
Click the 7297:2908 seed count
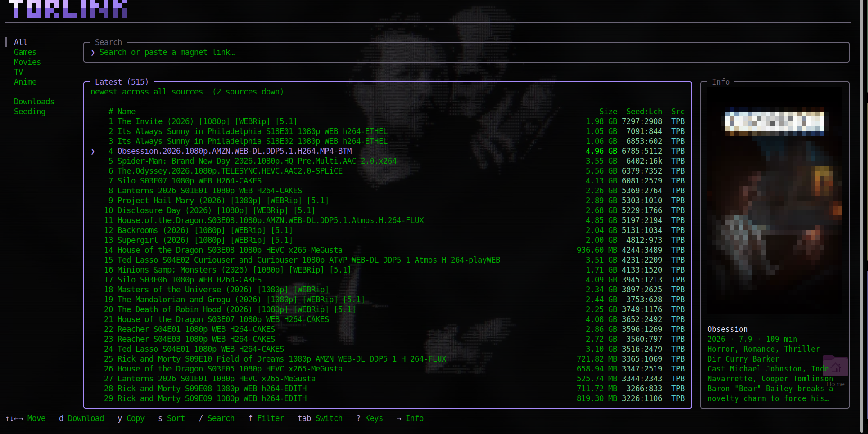(642, 121)
